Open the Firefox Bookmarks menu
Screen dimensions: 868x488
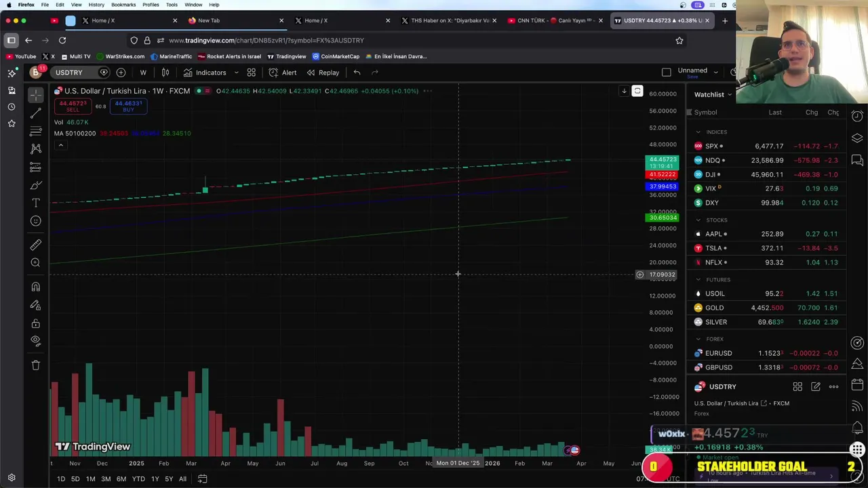click(123, 5)
